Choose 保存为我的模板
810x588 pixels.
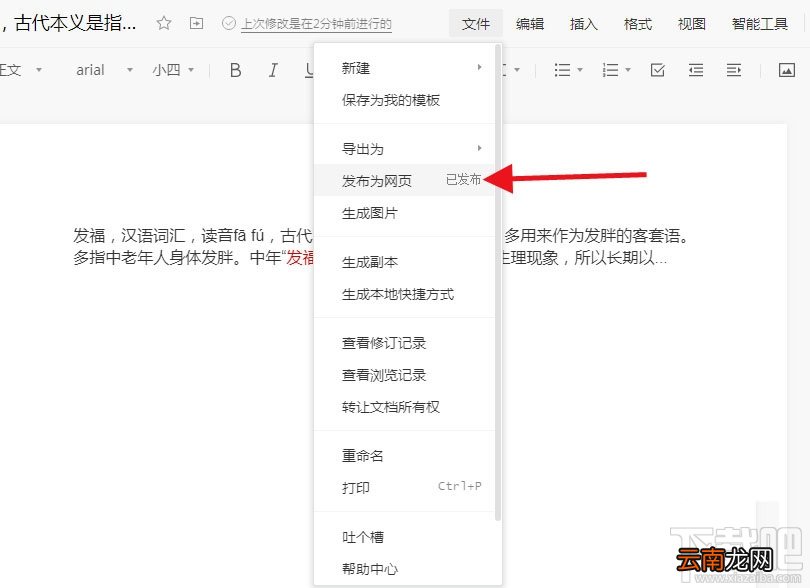pyautogui.click(x=404, y=100)
